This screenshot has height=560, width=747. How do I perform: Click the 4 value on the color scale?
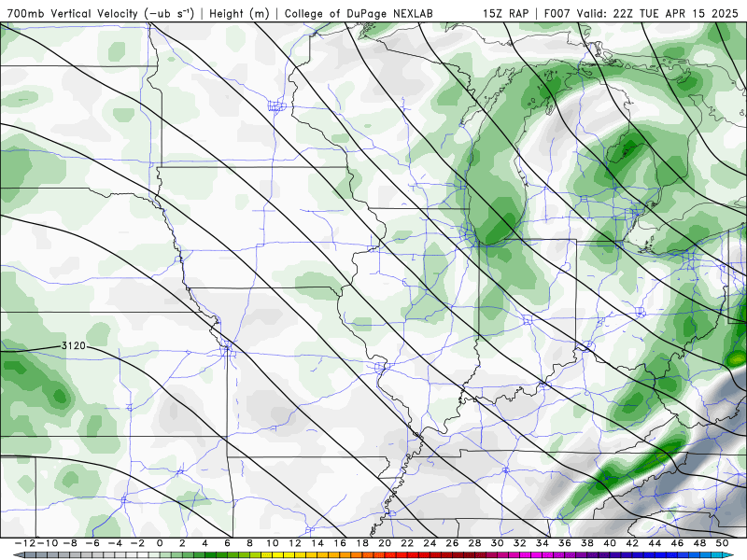[204, 543]
